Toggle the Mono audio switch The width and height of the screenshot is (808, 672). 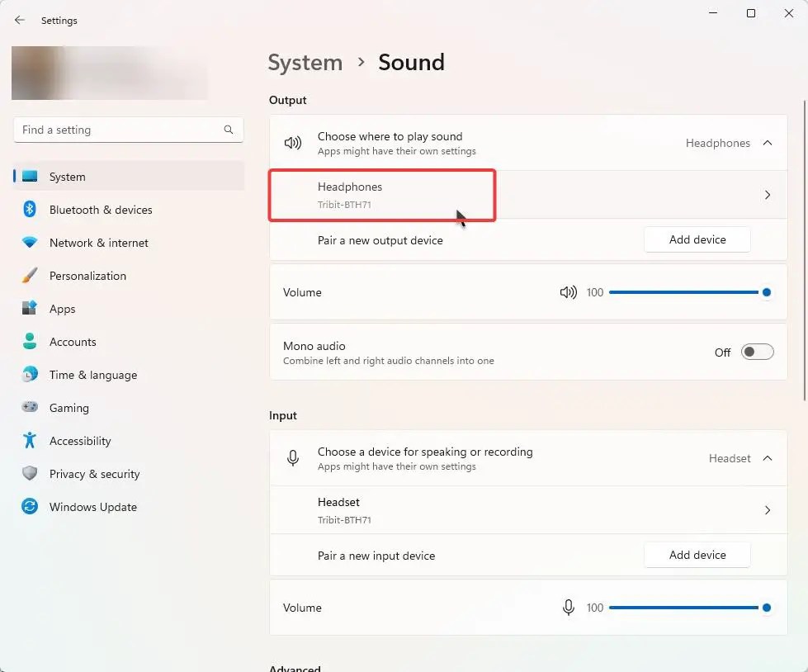pos(757,353)
